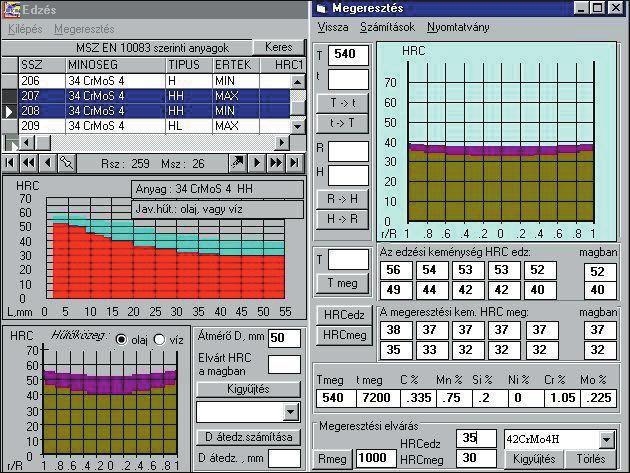Image resolution: width=630 pixels, height=473 pixels.
Task: Select table row 207 with MAX value
Action: 154,96
